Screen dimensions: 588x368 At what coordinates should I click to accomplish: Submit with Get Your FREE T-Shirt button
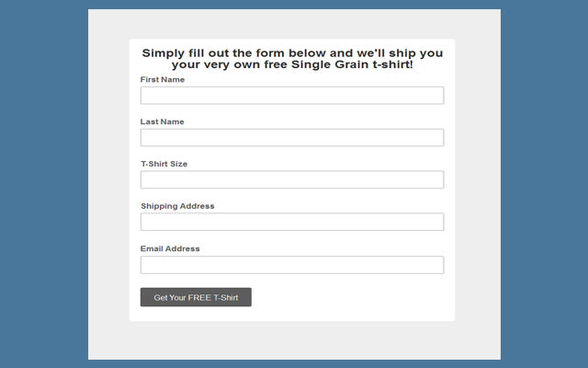[x=196, y=297]
